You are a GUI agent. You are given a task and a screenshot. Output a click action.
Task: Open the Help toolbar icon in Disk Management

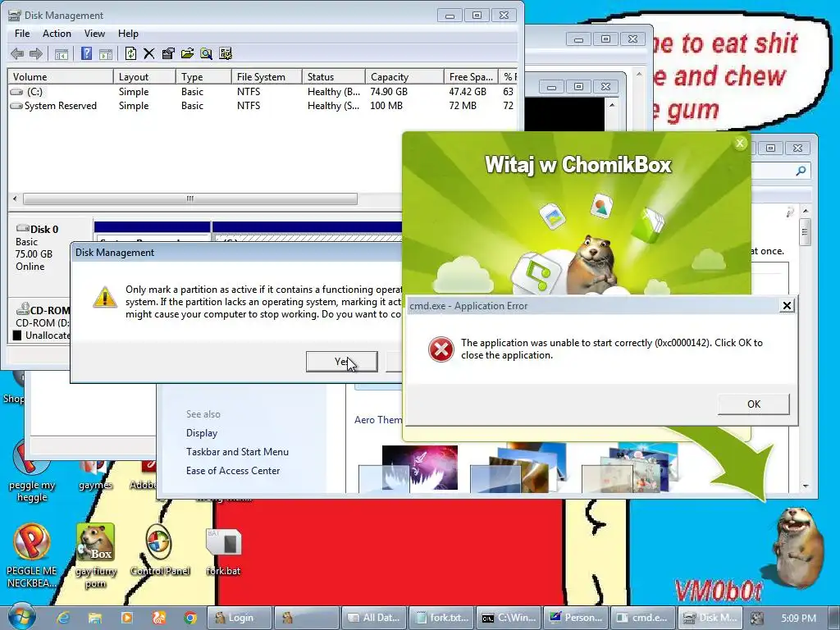(86, 53)
